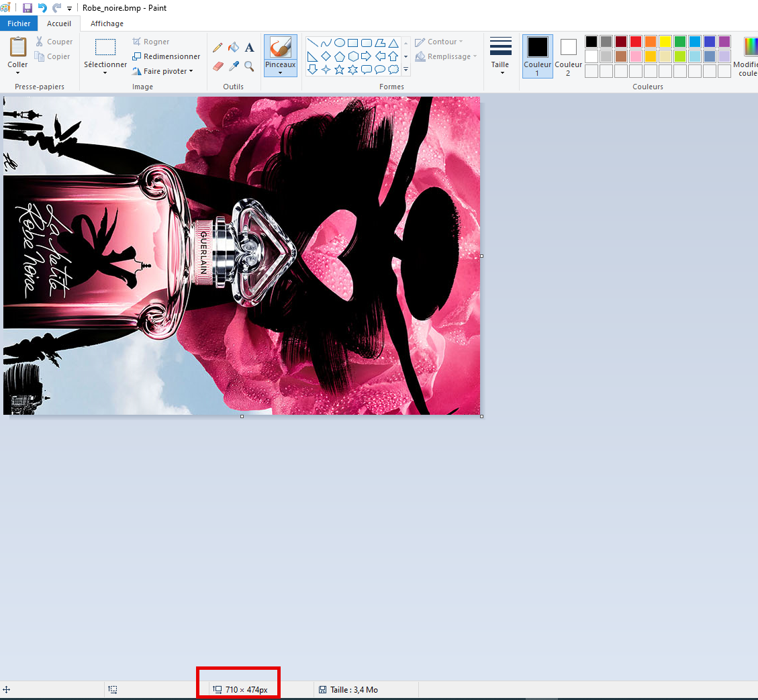This screenshot has width=758, height=700.
Task: Pick the red color swatch
Action: [636, 42]
